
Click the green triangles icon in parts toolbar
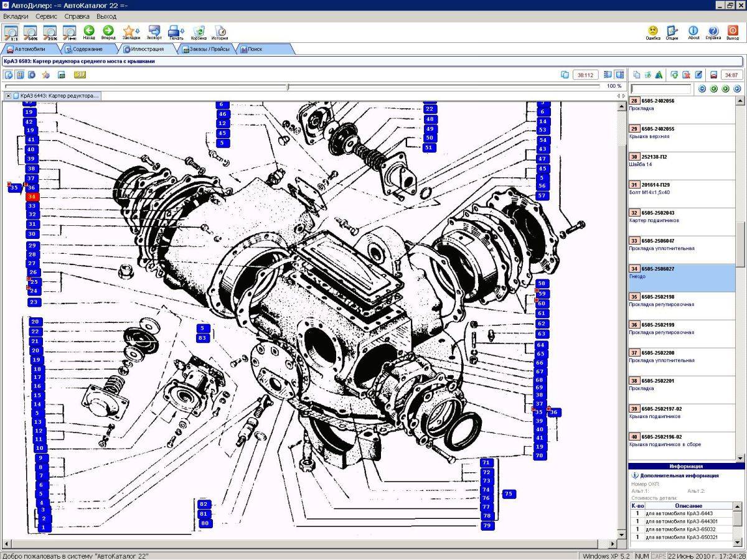pos(659,75)
